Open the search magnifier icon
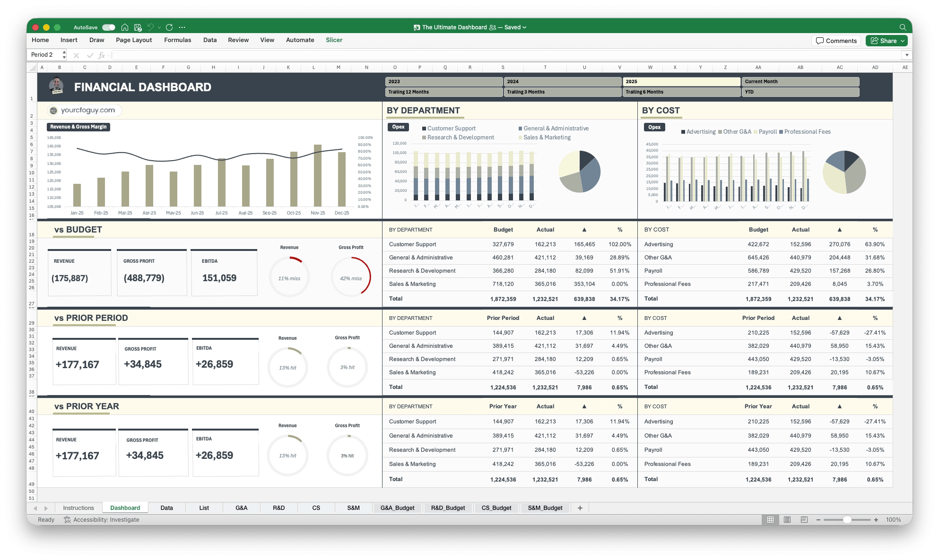 (903, 27)
